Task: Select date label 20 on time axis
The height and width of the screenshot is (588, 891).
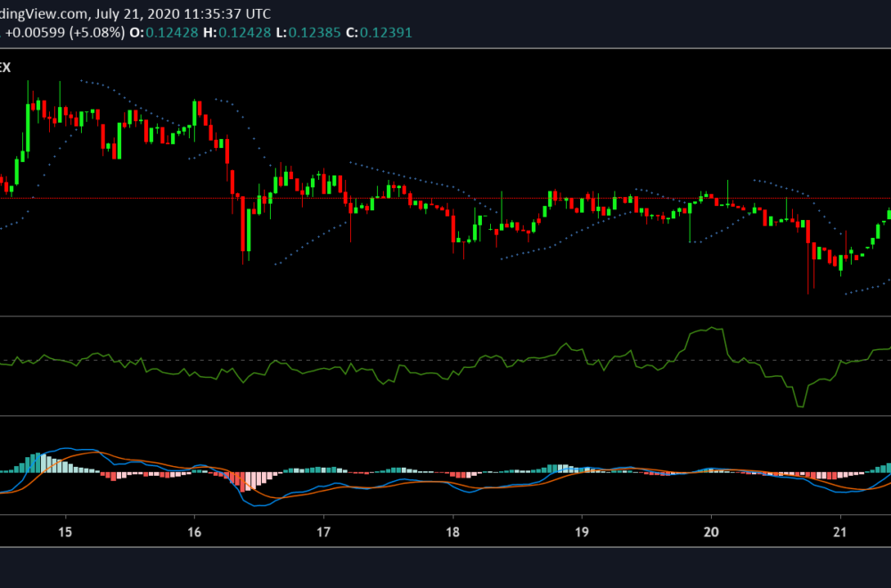Action: (711, 532)
